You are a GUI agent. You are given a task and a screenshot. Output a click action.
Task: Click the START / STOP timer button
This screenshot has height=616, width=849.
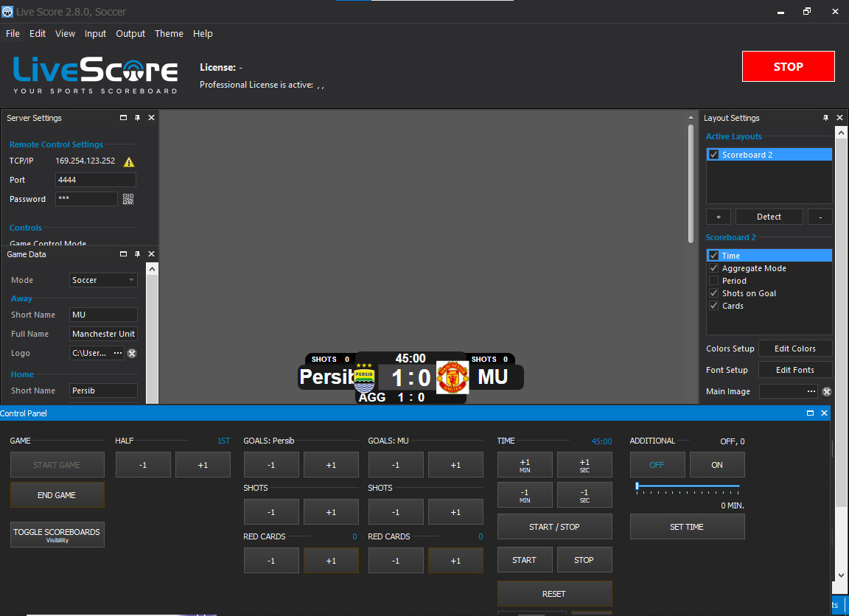[x=554, y=527]
